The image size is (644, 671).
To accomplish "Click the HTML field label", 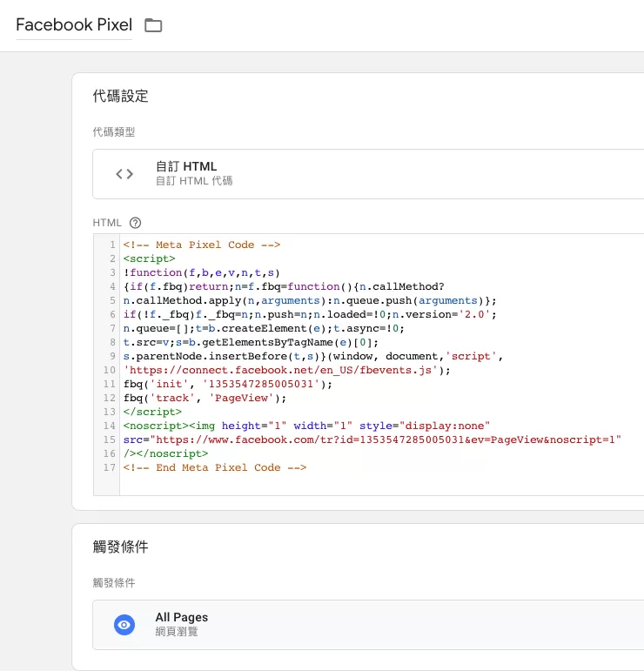I will point(107,223).
